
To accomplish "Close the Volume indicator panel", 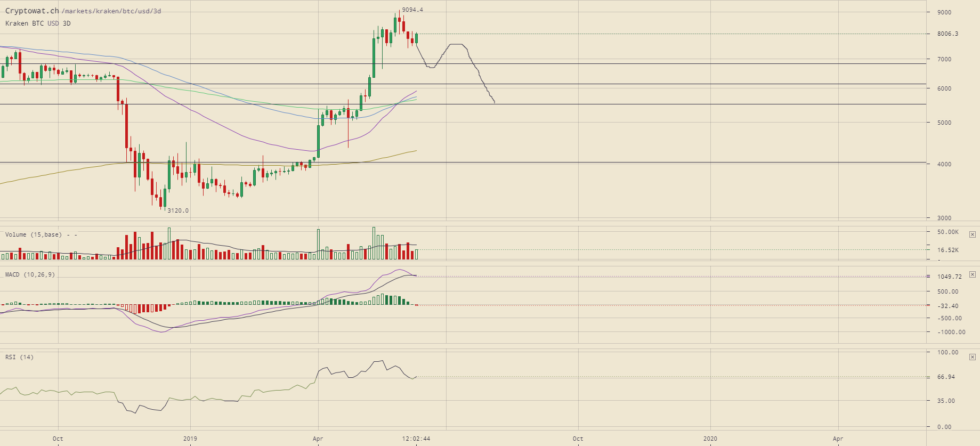I will [x=972, y=234].
